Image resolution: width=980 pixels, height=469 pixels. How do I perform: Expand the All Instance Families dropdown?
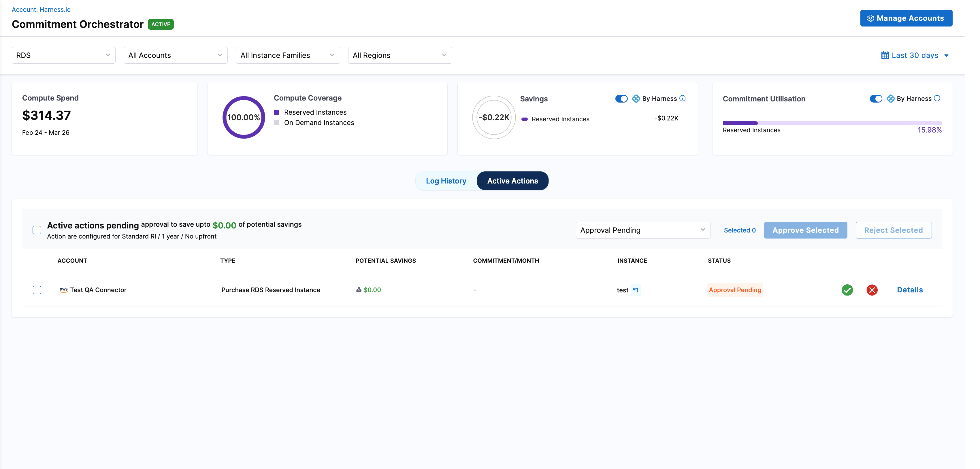click(288, 56)
